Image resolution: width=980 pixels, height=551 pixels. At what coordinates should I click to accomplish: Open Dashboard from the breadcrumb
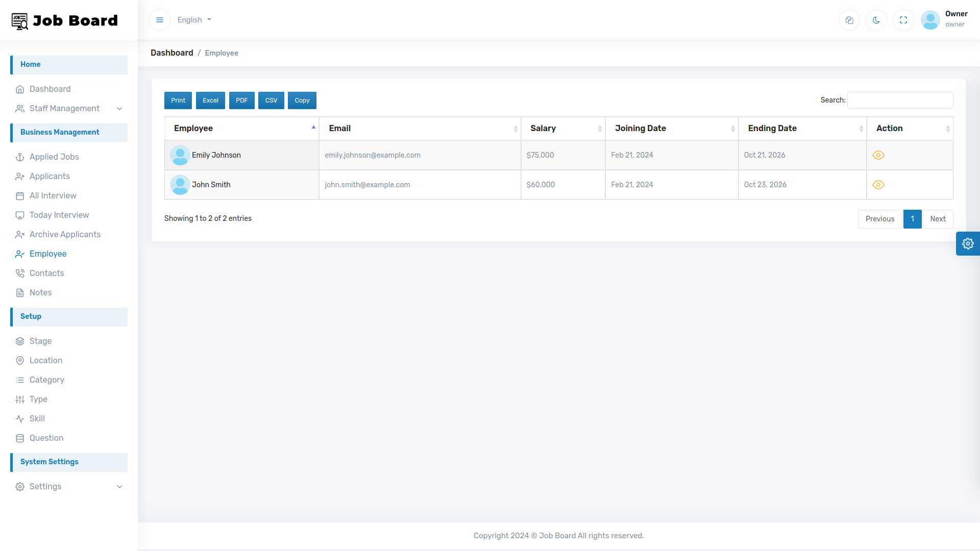[x=171, y=53]
